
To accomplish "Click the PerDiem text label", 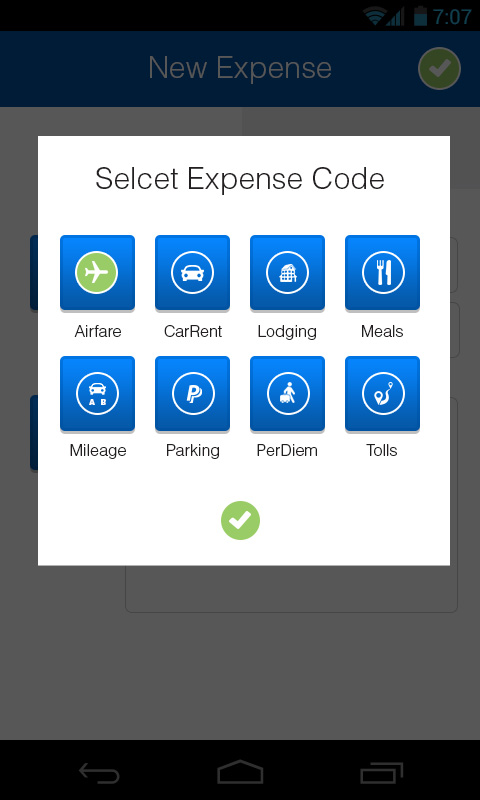I will pyautogui.click(x=287, y=451).
